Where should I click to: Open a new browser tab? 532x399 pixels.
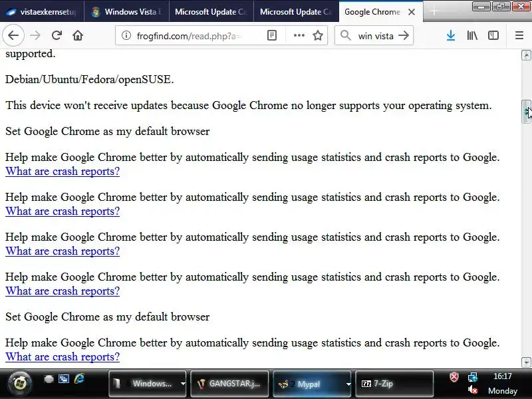click(x=434, y=11)
